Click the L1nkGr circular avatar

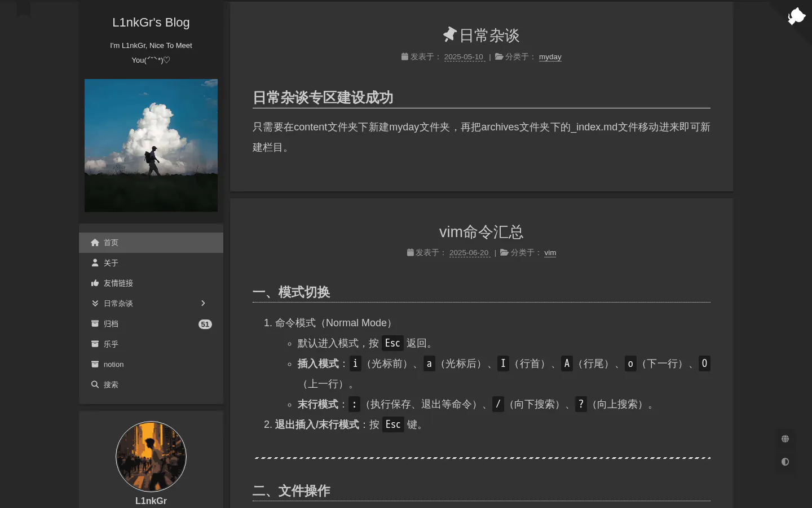(151, 457)
